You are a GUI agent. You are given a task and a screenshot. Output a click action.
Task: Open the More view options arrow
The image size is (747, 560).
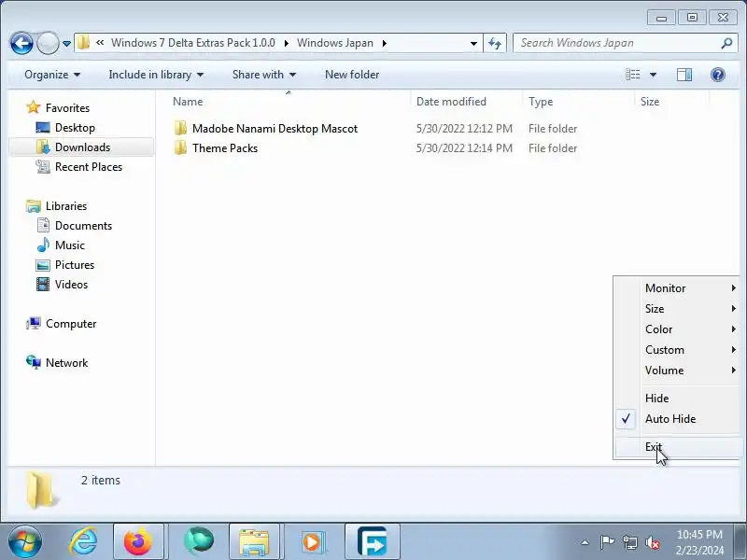(x=653, y=75)
